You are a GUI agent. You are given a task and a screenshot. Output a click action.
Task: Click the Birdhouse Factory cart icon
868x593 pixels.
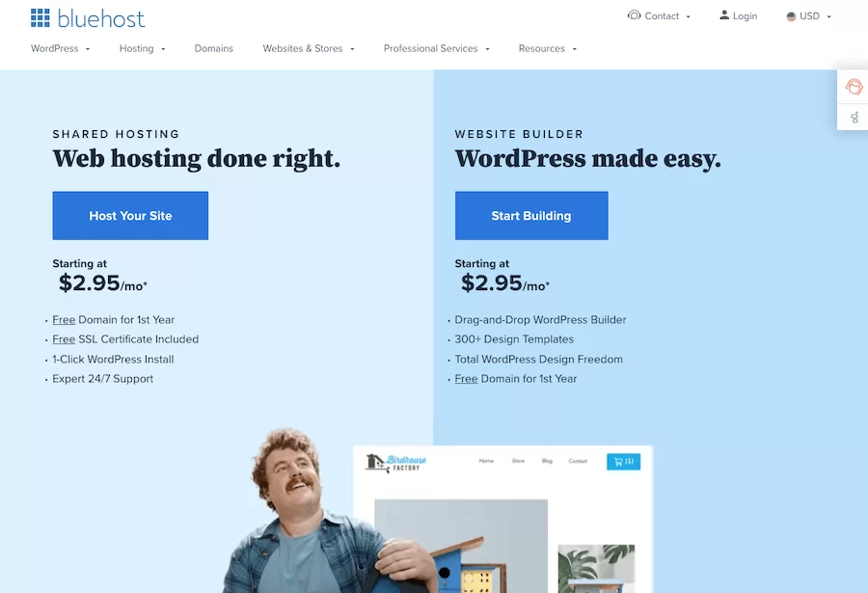(623, 462)
